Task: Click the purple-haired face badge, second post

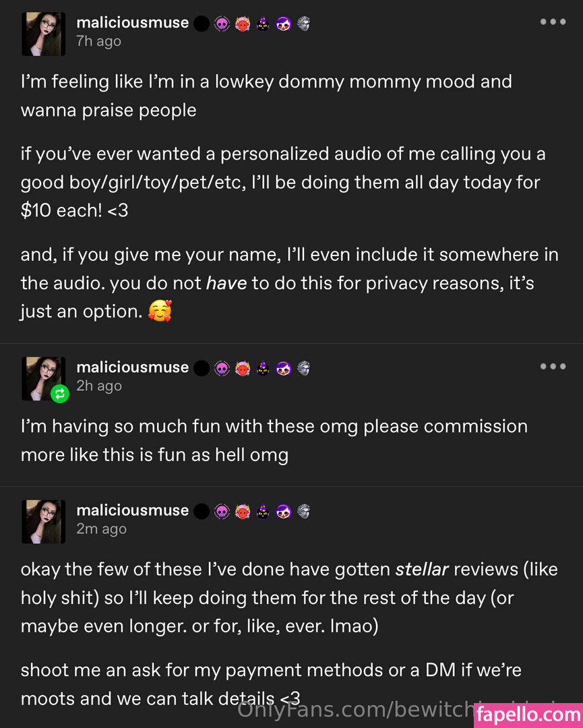Action: 283,369
